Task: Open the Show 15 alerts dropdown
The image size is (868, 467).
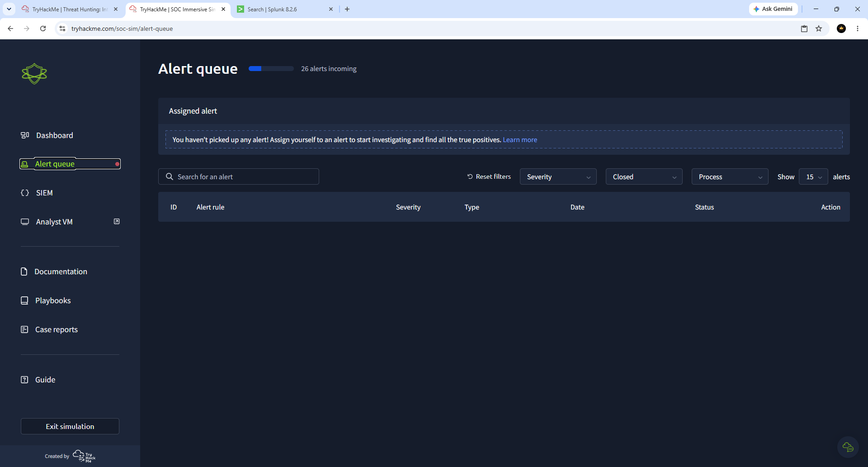Action: click(814, 176)
